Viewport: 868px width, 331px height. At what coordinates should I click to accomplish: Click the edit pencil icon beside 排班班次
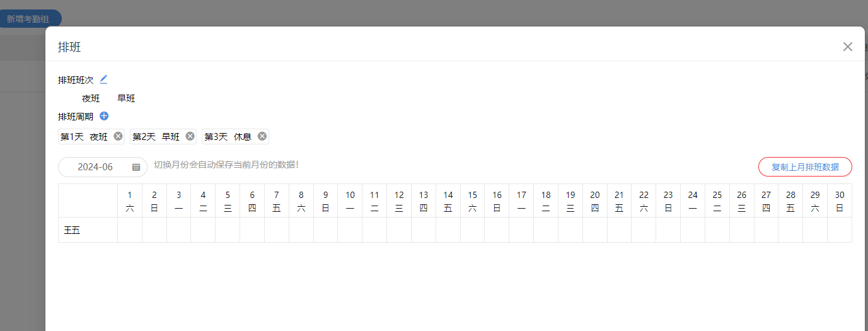coord(104,79)
